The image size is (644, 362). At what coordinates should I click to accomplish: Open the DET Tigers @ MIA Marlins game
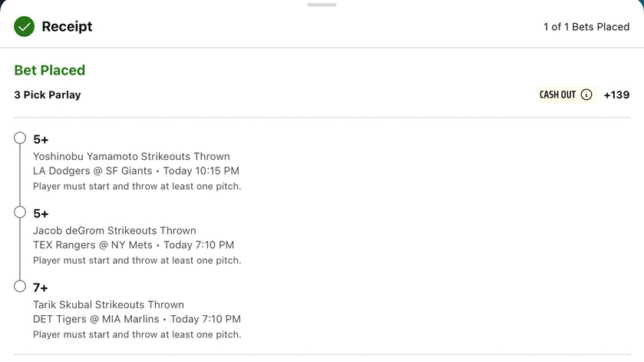coord(96,319)
